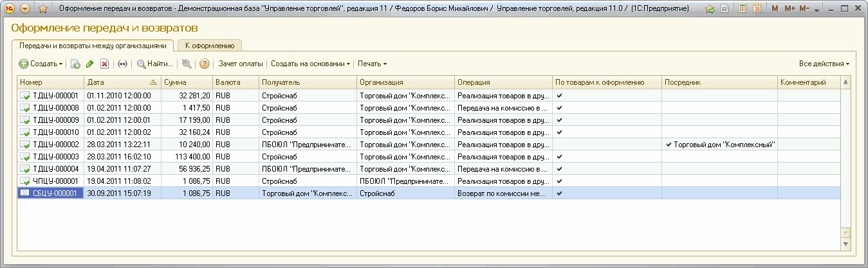Click document icon of row ЧПЦУ-000001
Viewport: 868px width, 268px height.
coord(25,181)
